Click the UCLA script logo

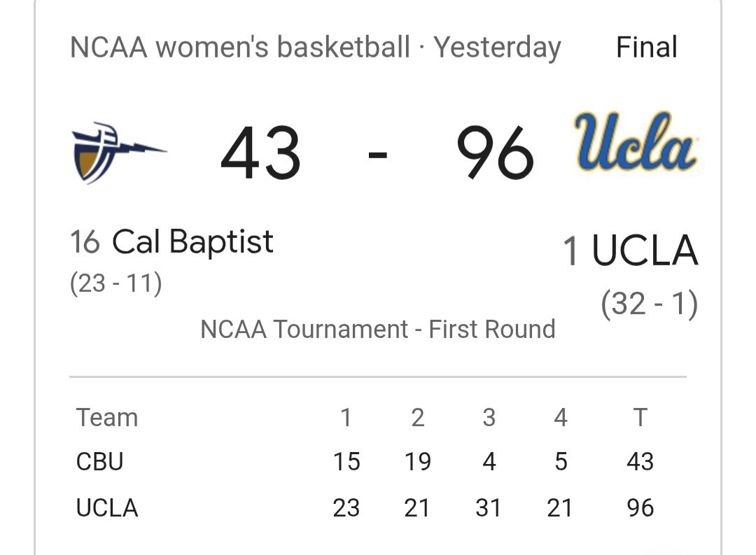636,142
